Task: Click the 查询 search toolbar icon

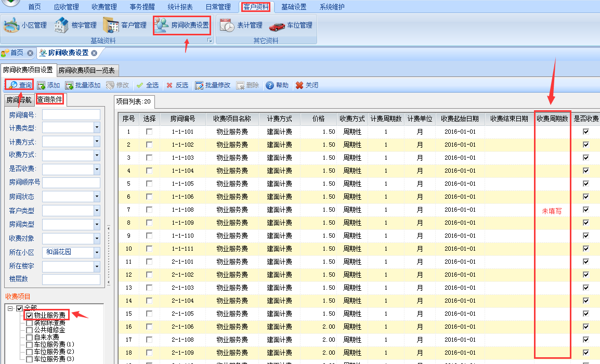Action: pos(12,85)
